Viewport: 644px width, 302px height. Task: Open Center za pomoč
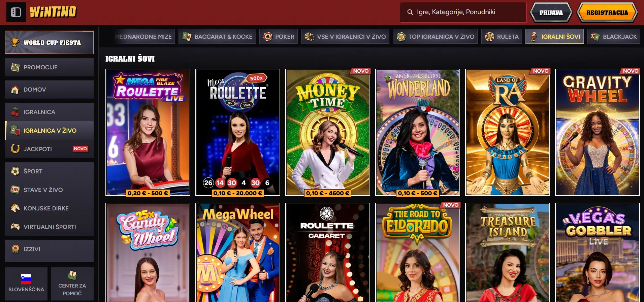pos(72,283)
